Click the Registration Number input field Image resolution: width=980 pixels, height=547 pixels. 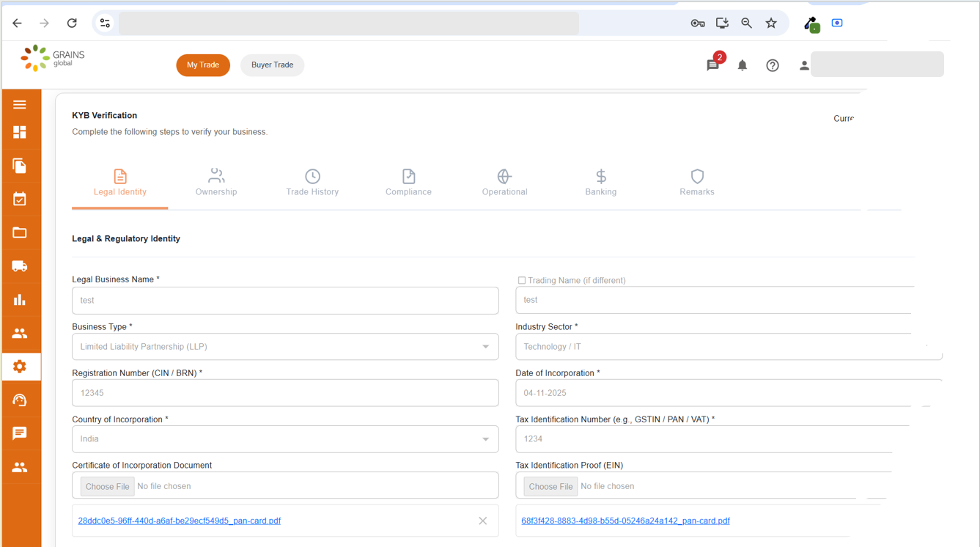[285, 393]
